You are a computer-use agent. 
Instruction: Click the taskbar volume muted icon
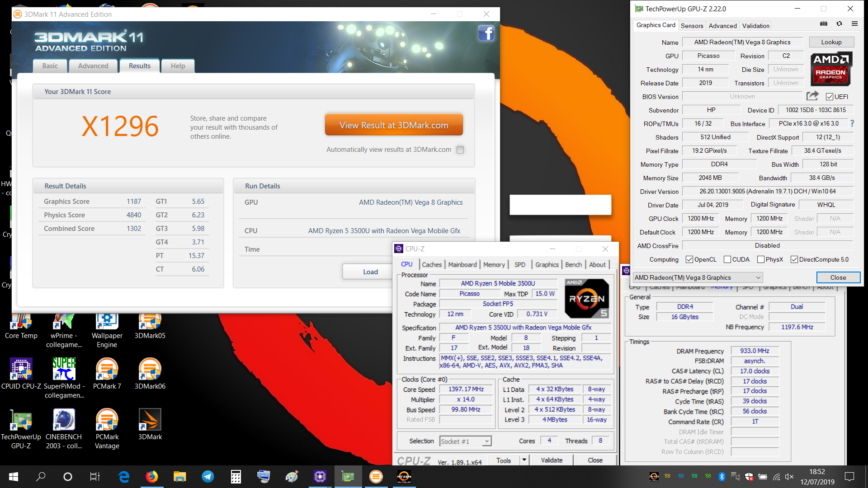[x=789, y=477]
